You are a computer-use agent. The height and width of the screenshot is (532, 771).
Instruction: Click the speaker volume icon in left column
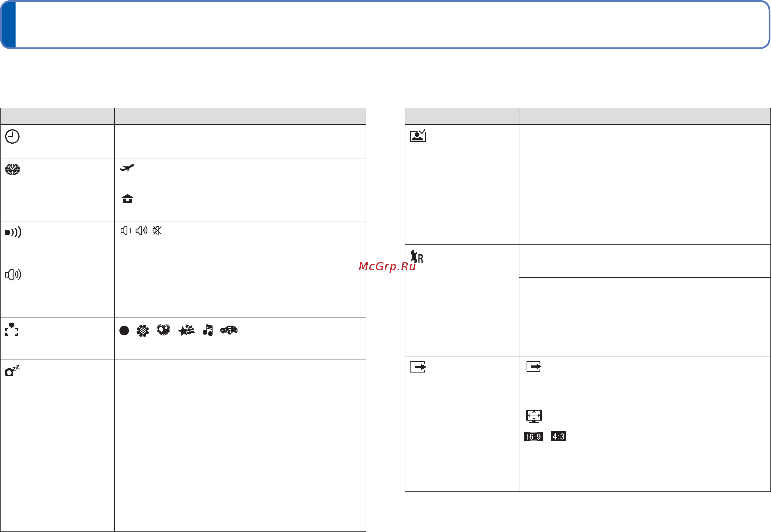coord(13,274)
